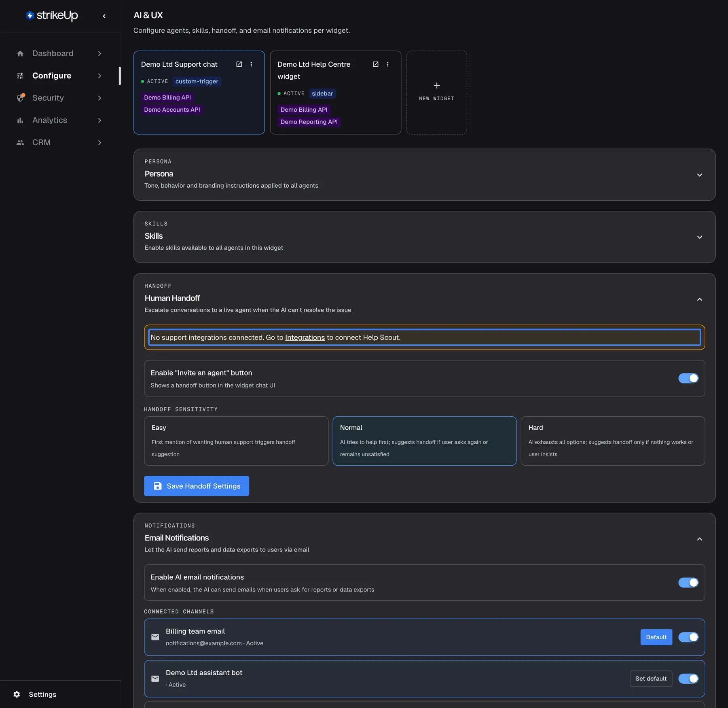
Task: Expand the Analytics menu chevron
Action: click(99, 120)
